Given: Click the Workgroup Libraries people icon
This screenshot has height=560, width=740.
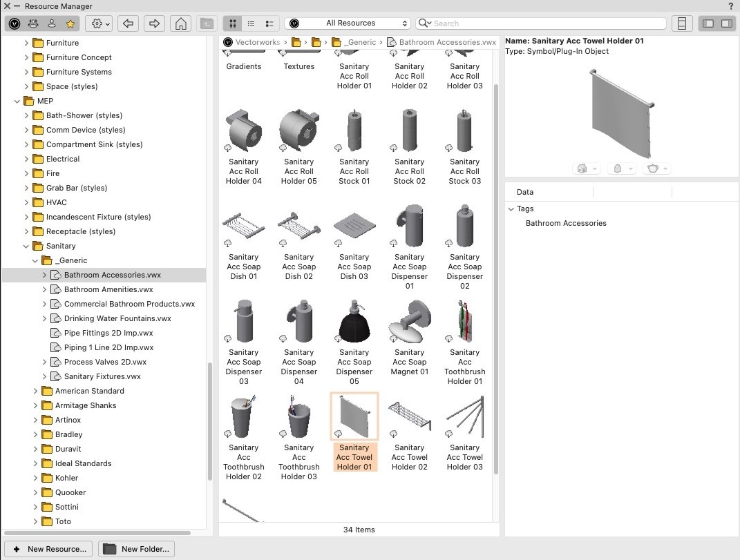Looking at the screenshot, I should 32,23.
